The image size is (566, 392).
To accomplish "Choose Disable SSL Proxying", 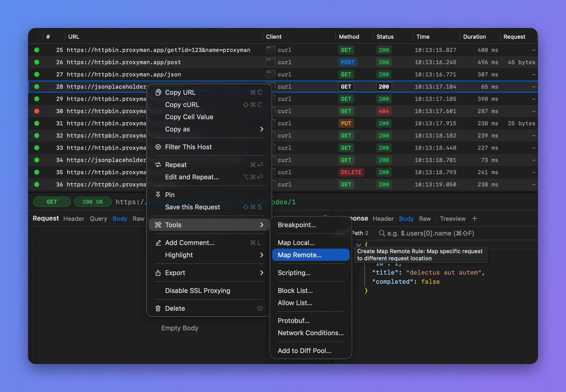I will (x=209, y=291).
